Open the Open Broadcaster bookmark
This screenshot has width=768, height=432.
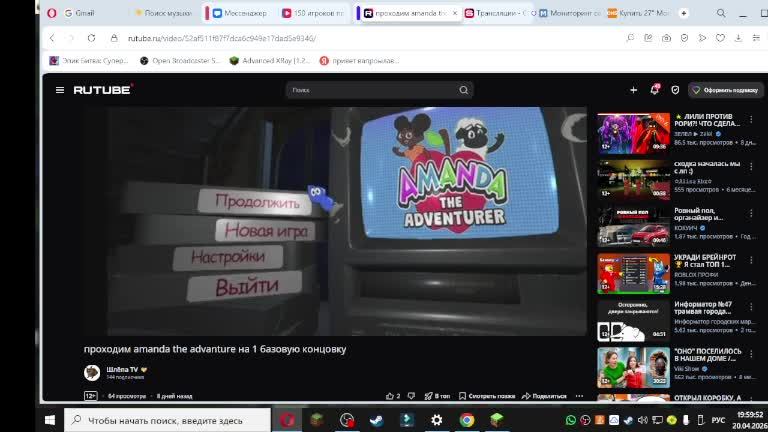click(x=180, y=61)
